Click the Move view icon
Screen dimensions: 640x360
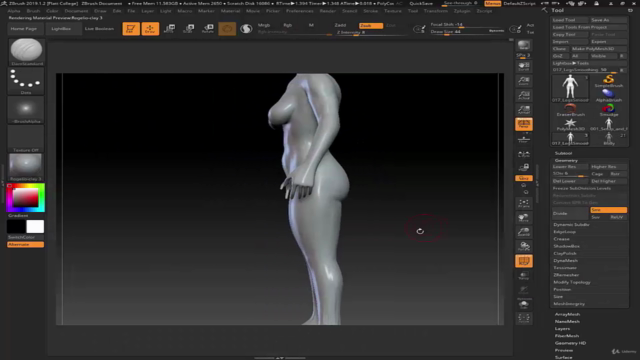point(524,218)
